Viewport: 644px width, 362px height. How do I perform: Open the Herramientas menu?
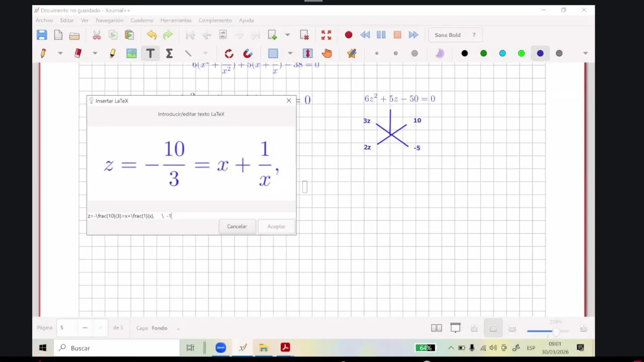point(176,20)
